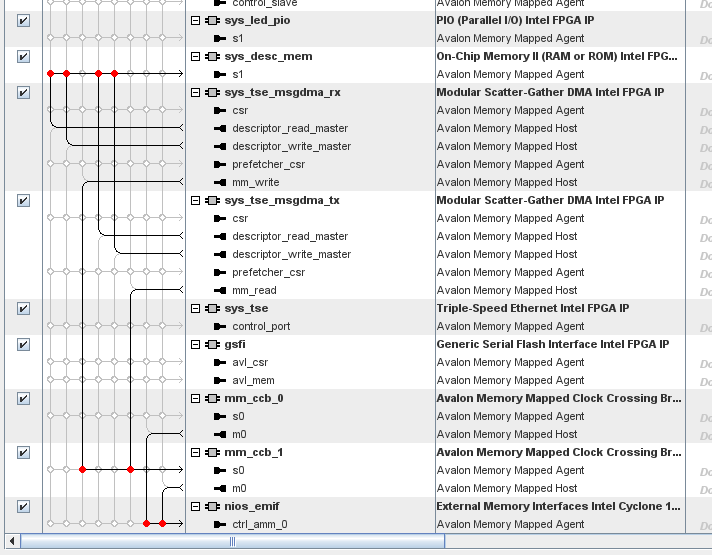The width and height of the screenshot is (712, 555).
Task: Click the Triple-Speed Ethernet Intel FPGA IP description
Action: 533,308
